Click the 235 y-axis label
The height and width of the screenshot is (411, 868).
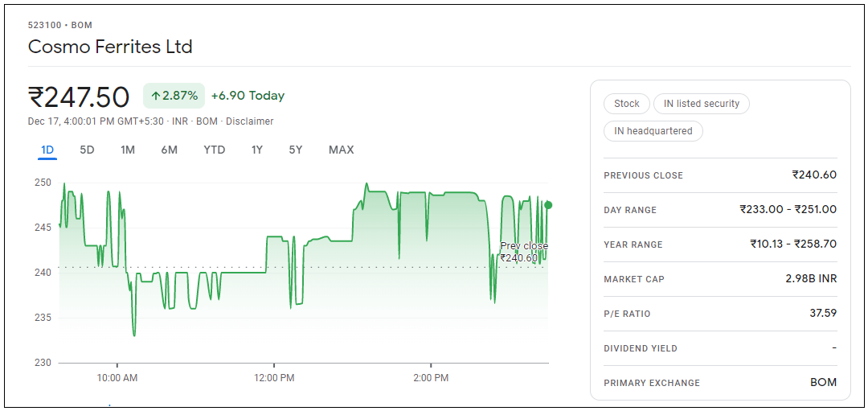point(43,318)
